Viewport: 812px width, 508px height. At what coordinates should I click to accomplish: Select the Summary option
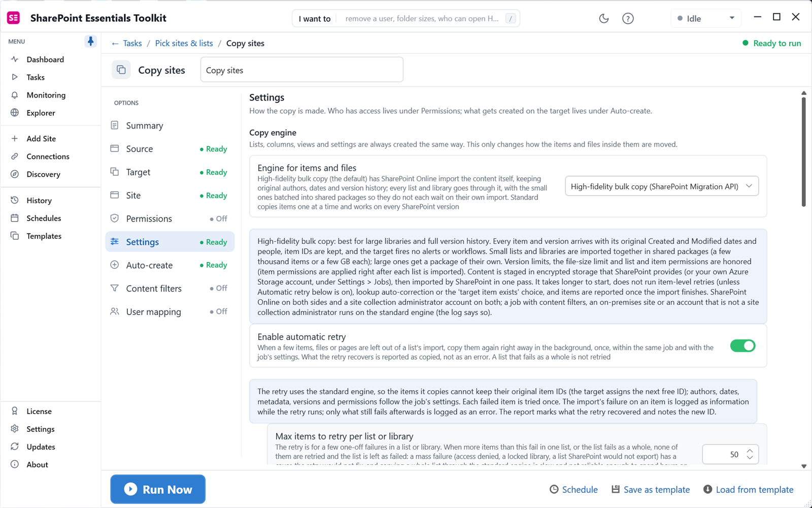(170, 125)
